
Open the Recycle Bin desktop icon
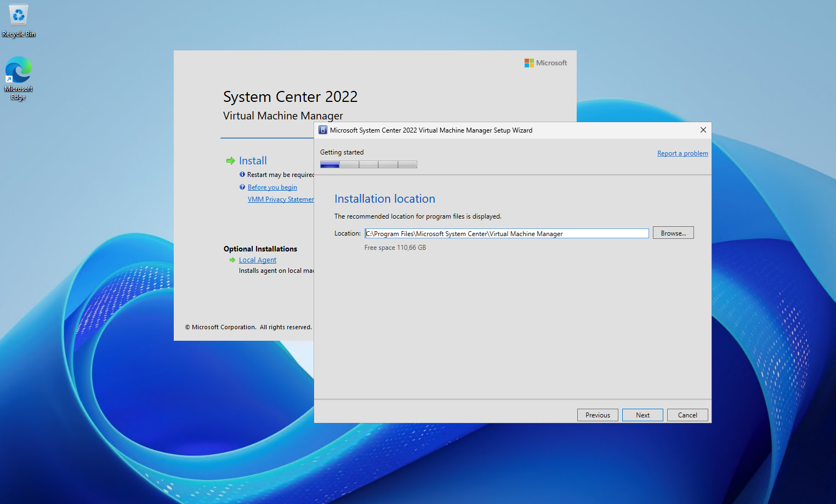pos(19,21)
